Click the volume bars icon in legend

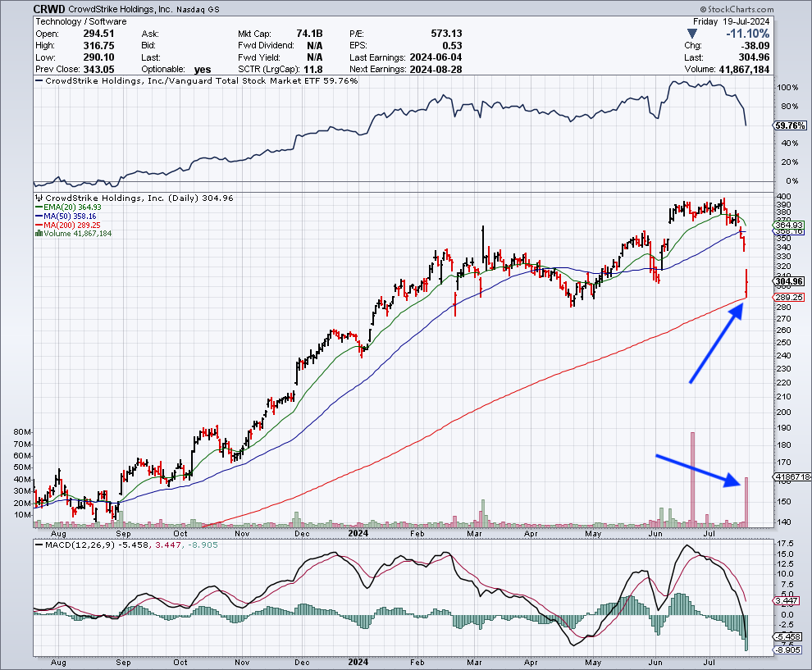coord(39,234)
